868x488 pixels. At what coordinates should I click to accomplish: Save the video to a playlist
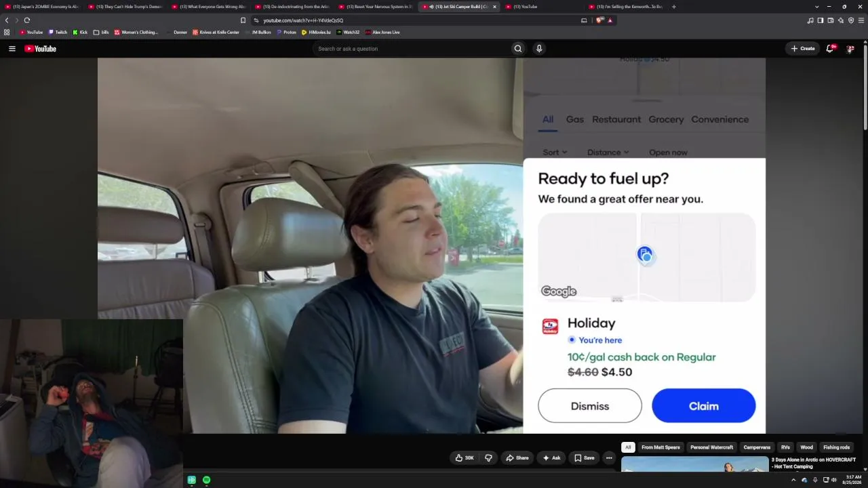pos(584,458)
